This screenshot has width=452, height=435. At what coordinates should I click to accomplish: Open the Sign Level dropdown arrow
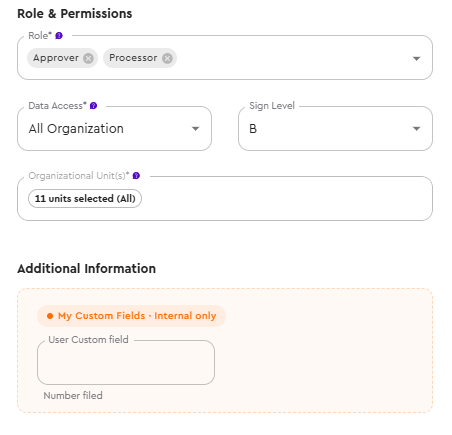point(416,129)
